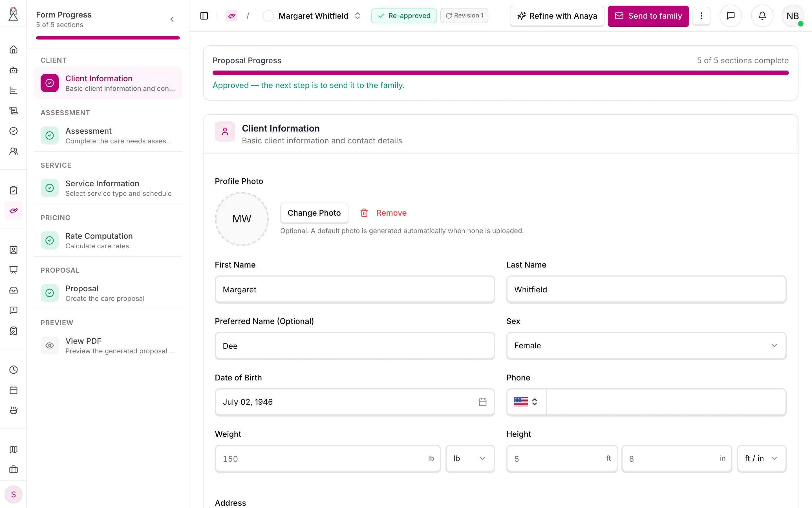
Task: Click the scroll document sidebar icon
Action: (x=14, y=111)
